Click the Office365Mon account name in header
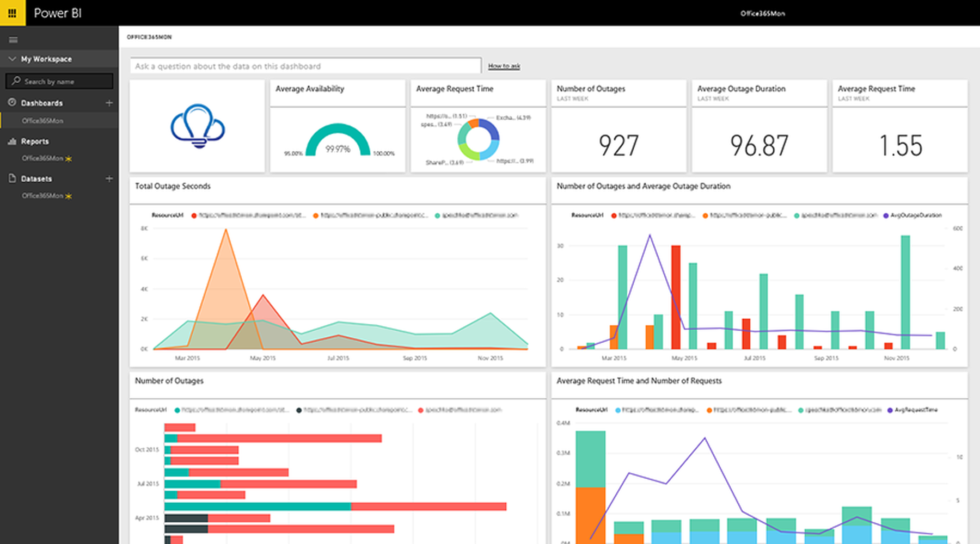 (x=762, y=14)
